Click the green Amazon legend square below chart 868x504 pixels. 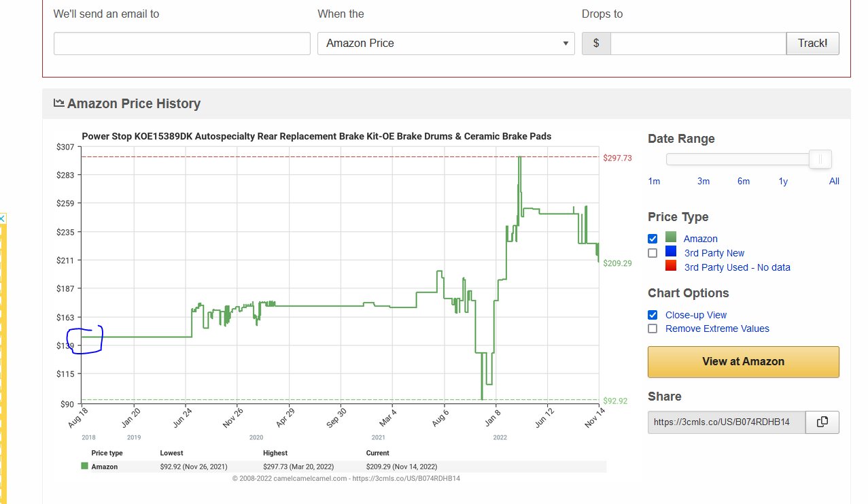84,467
